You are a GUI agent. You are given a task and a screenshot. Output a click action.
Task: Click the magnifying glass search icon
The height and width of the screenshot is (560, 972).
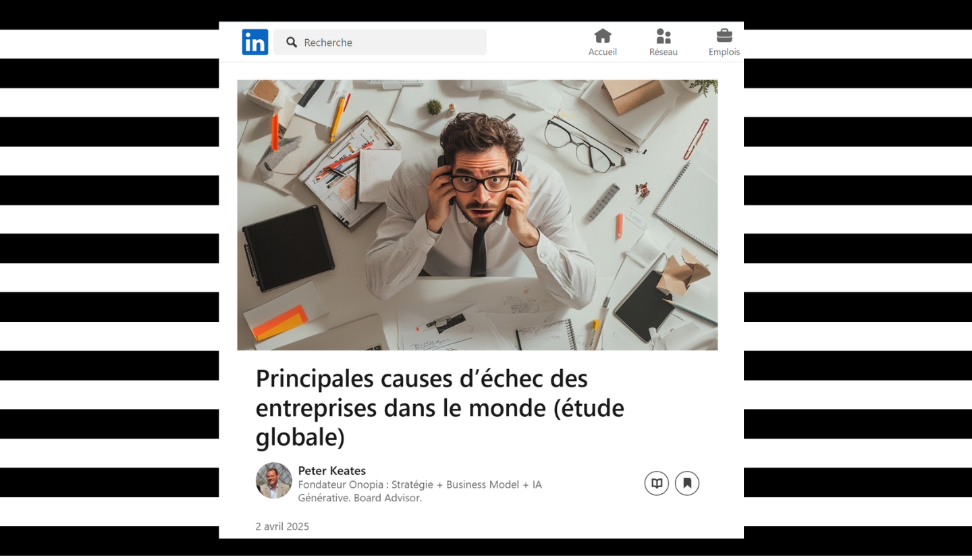(x=292, y=43)
